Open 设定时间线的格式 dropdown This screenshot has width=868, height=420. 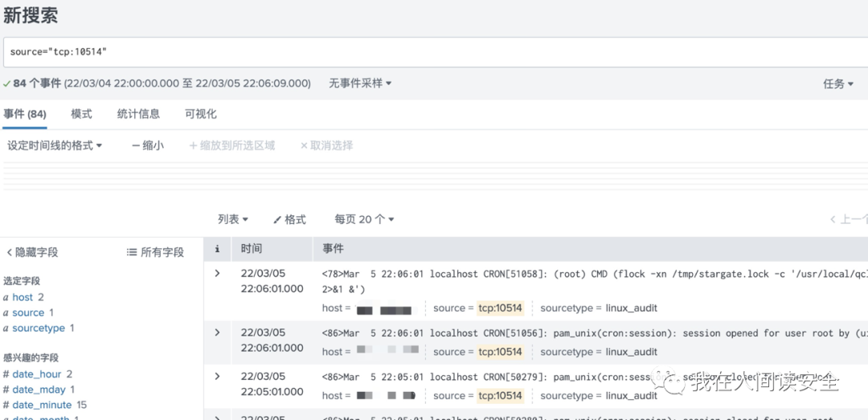tap(55, 146)
